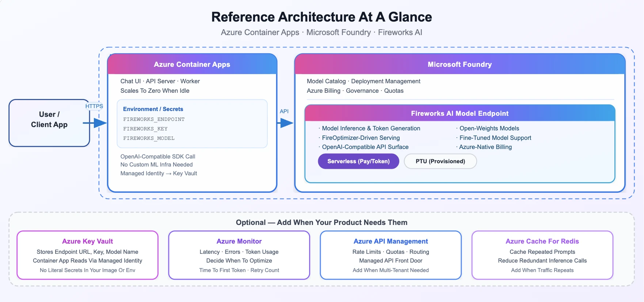Click 'Optional — Add When Your Product Needs Them'
Viewport: 644px width, 302px height.
322,223
